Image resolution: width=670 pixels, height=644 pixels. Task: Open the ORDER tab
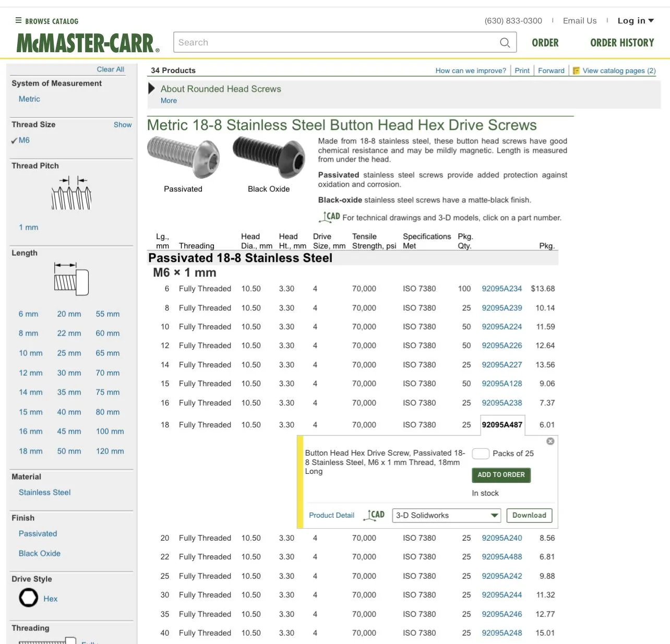point(545,43)
